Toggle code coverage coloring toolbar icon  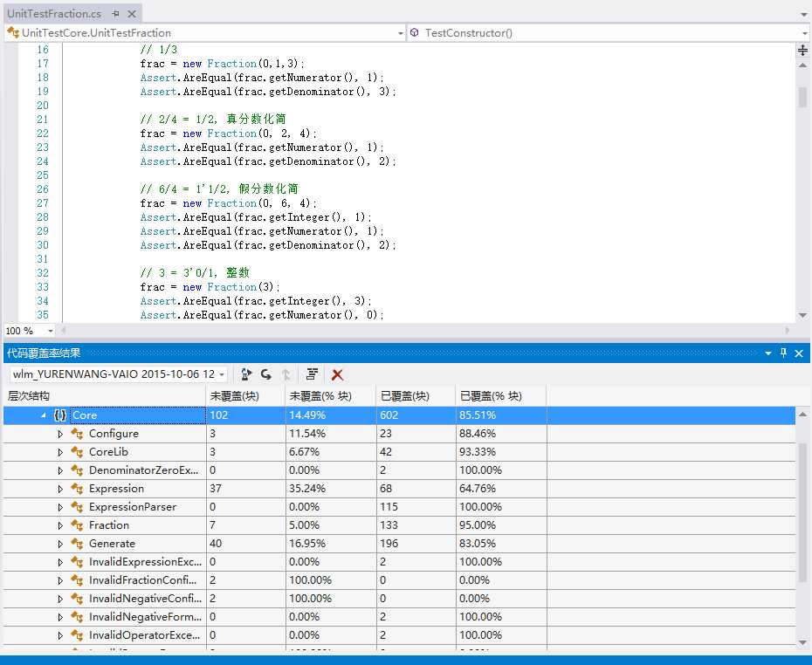[x=312, y=374]
